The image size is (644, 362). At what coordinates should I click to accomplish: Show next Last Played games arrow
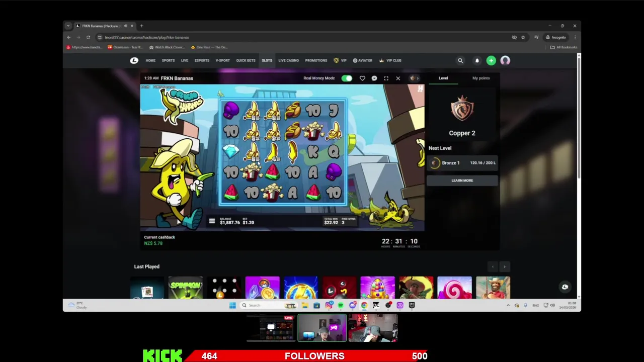pos(505,267)
